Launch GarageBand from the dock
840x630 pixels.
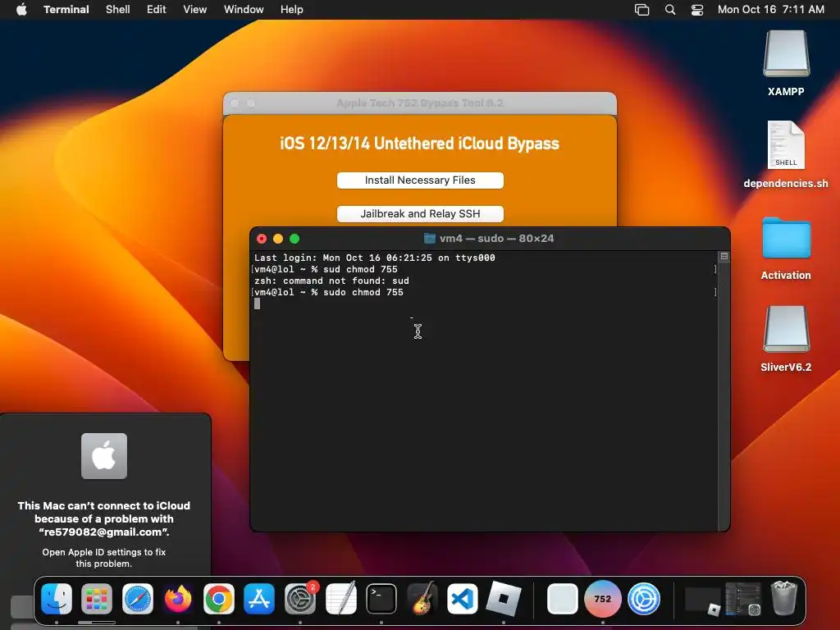pyautogui.click(x=422, y=599)
